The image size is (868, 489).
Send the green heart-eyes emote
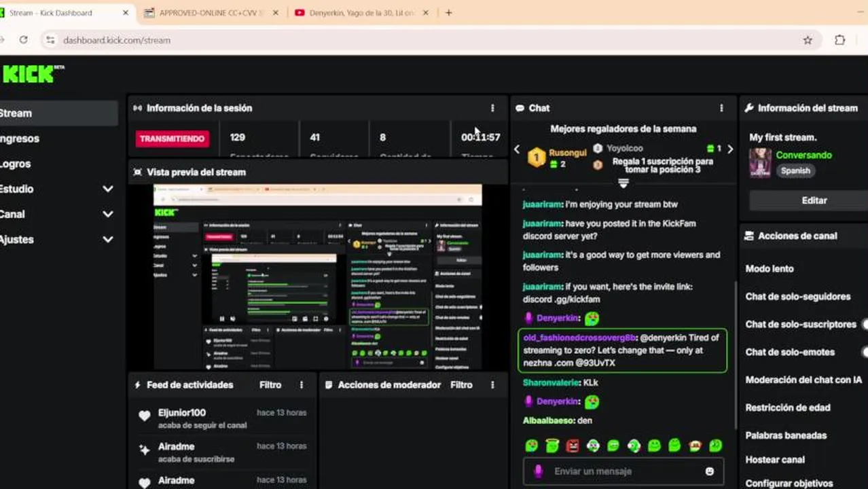[x=532, y=446]
